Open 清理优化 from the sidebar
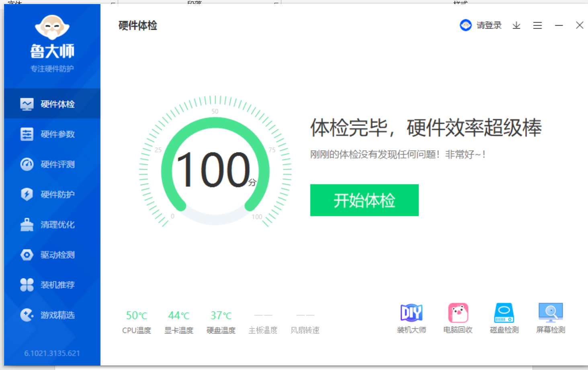Image resolution: width=588 pixels, height=370 pixels. coord(52,225)
